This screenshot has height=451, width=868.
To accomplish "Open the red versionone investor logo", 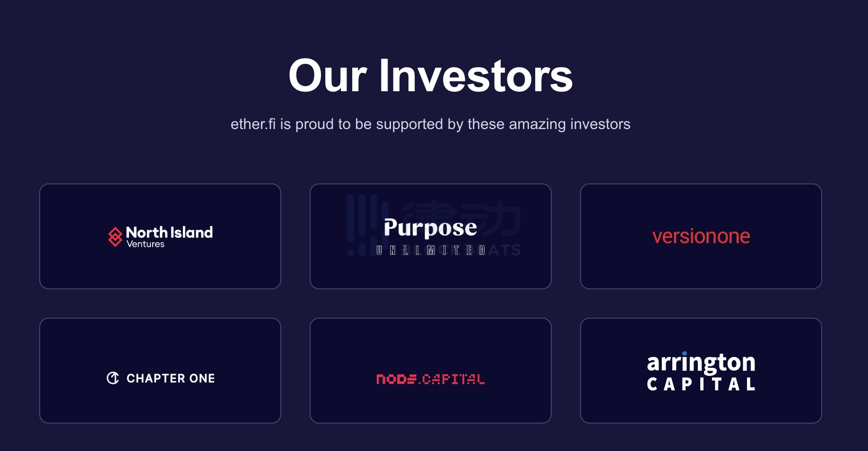I will [701, 236].
